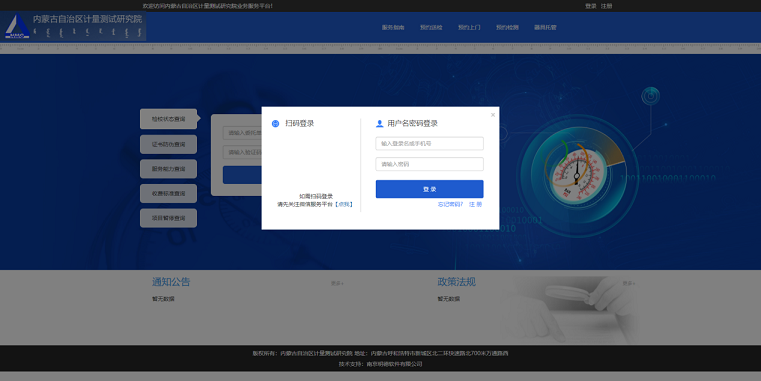The image size is (761, 381).
Task: Open 更多+ beside 通知公告
Action: tap(337, 283)
